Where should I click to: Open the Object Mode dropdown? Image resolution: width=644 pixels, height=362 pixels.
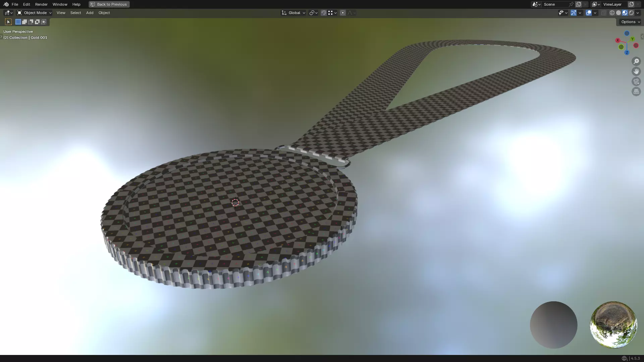[x=34, y=13]
